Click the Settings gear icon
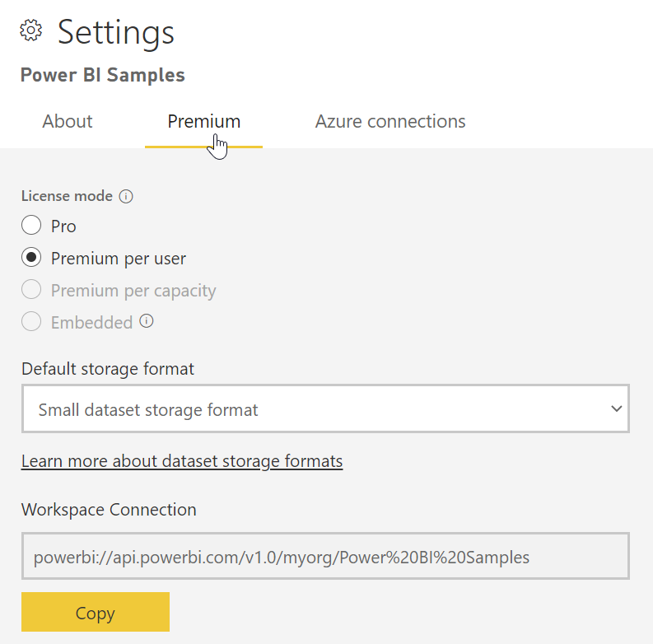Image resolution: width=653 pixels, height=644 pixels. coord(31,30)
